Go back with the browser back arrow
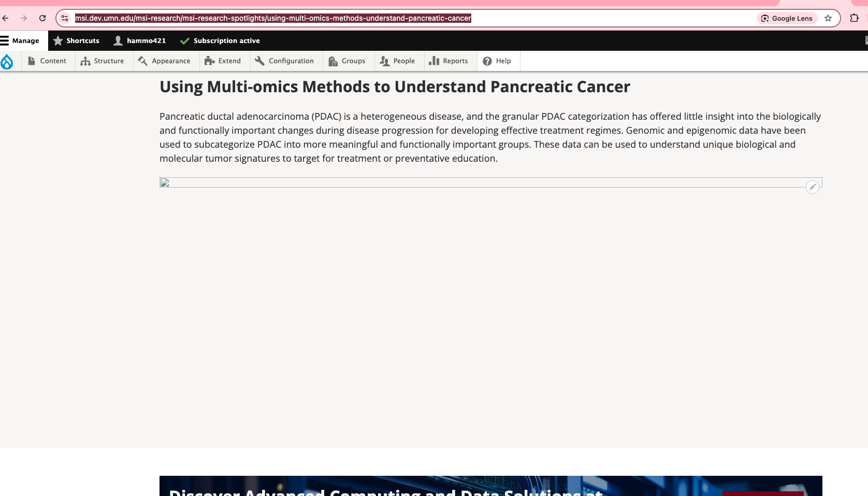 click(x=6, y=18)
